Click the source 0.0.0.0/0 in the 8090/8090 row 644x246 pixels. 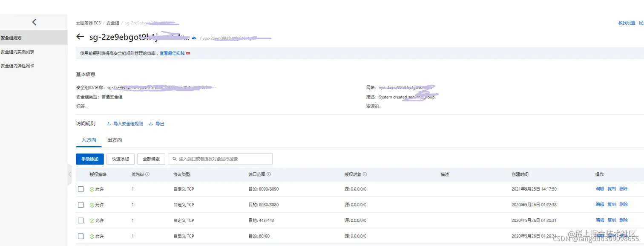(x=356, y=189)
